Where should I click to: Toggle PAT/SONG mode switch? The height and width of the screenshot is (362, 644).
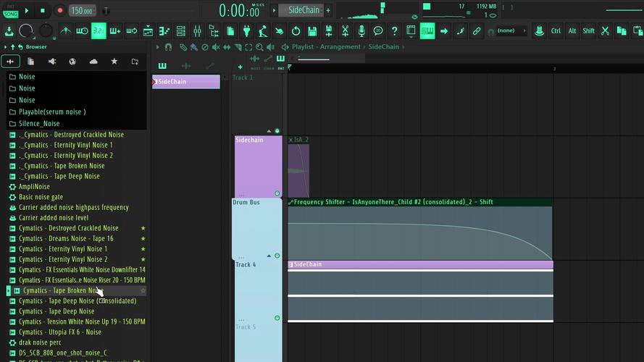tap(10, 11)
